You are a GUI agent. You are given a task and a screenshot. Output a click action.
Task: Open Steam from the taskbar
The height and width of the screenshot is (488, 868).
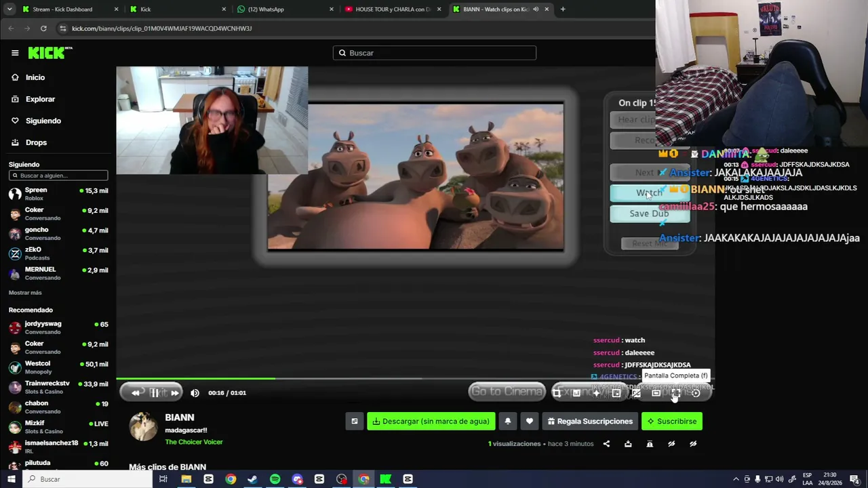[252, 479]
